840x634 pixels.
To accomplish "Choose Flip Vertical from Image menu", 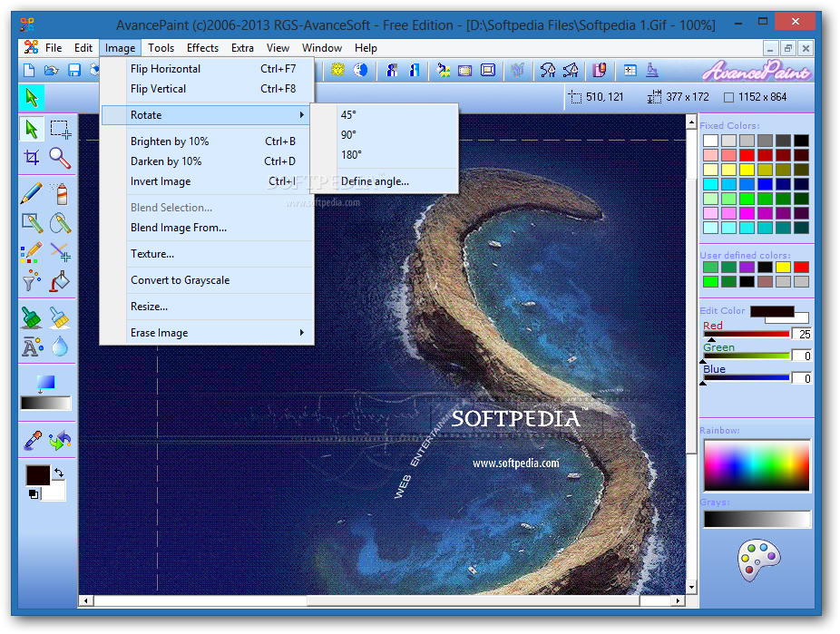I will click(x=207, y=88).
